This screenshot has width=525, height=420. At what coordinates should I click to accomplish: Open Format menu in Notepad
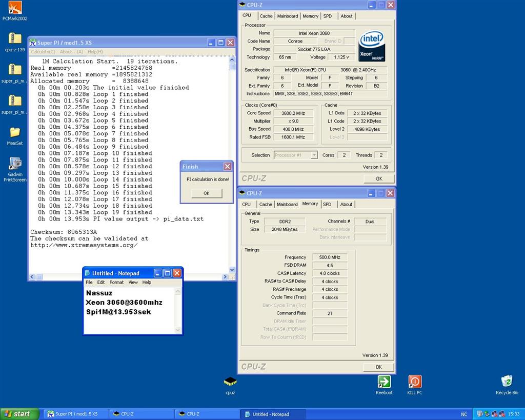[x=116, y=283]
